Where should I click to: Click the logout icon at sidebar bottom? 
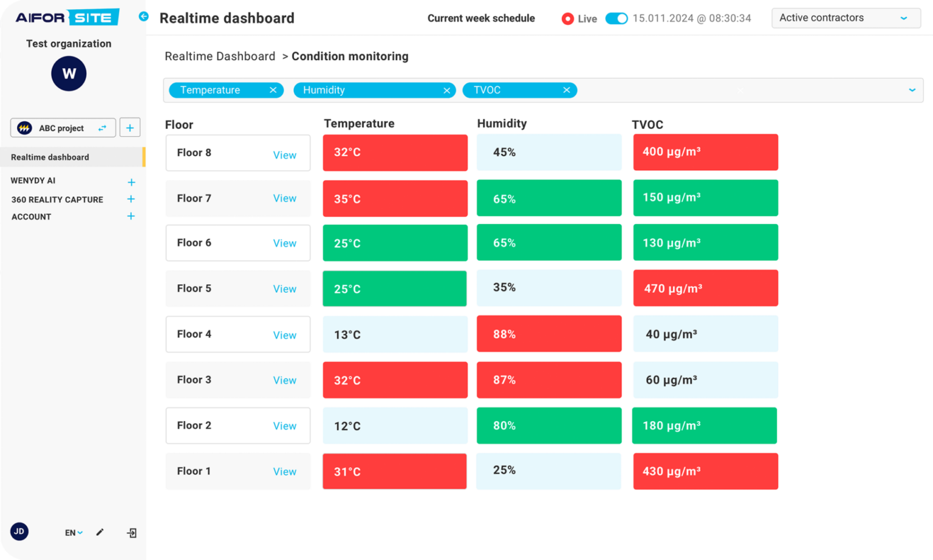coord(132,533)
